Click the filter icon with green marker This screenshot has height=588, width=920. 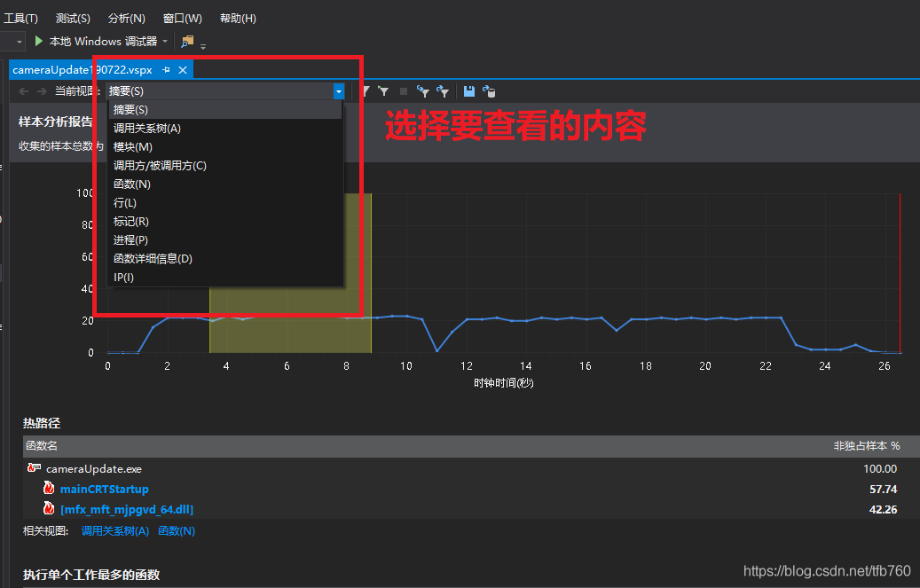coord(383,91)
